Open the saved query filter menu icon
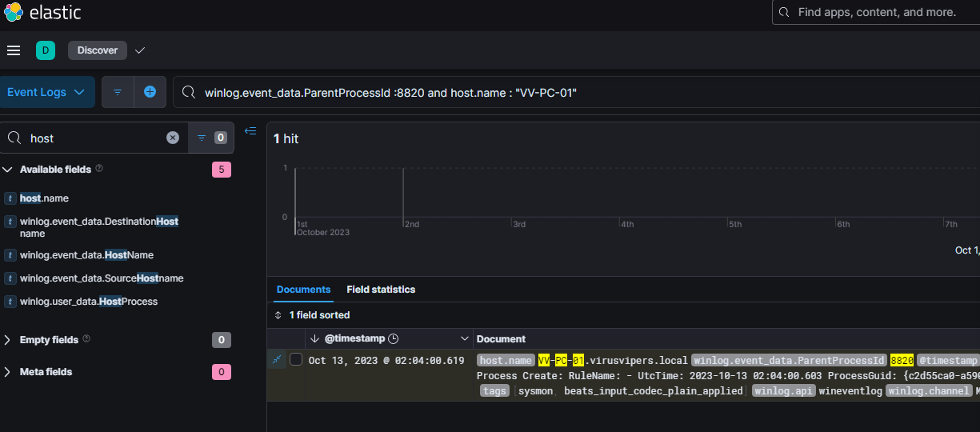The height and width of the screenshot is (432, 980). tap(118, 92)
